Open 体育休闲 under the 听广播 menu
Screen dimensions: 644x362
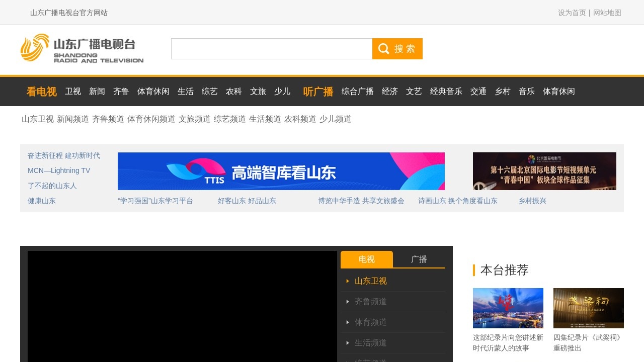[x=559, y=92]
